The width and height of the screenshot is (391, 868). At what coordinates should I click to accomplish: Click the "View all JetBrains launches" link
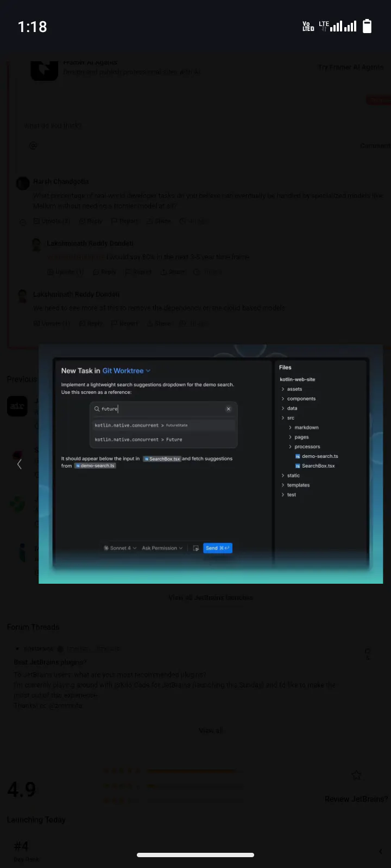pos(211,597)
